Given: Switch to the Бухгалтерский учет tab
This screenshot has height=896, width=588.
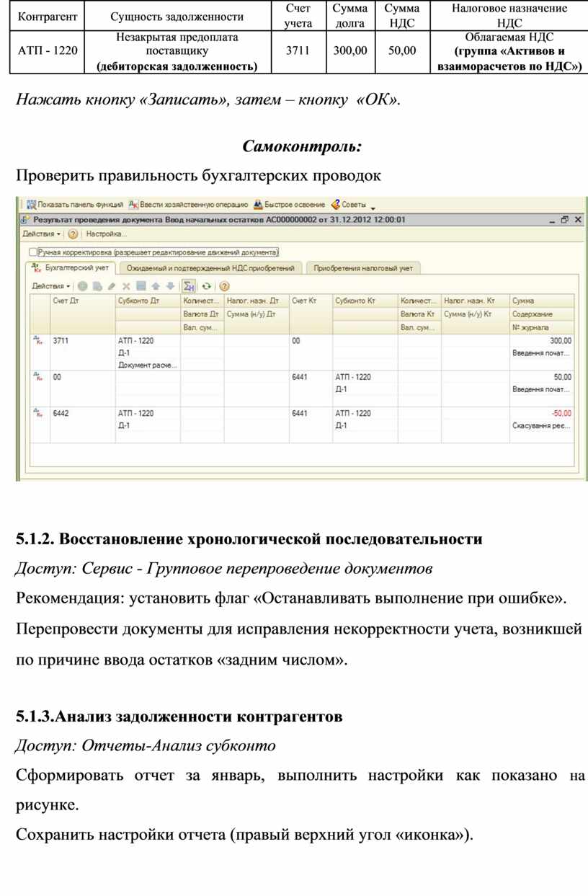Looking at the screenshot, I should coord(71,268).
